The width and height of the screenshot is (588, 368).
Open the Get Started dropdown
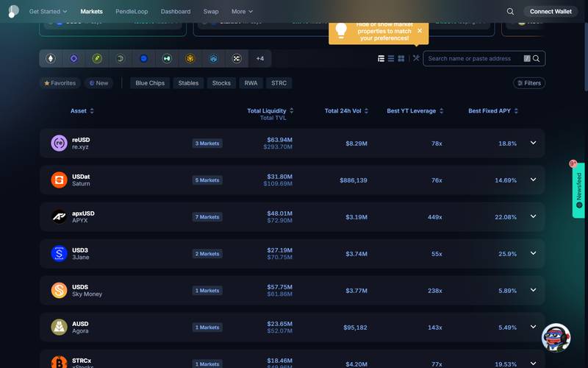(48, 12)
